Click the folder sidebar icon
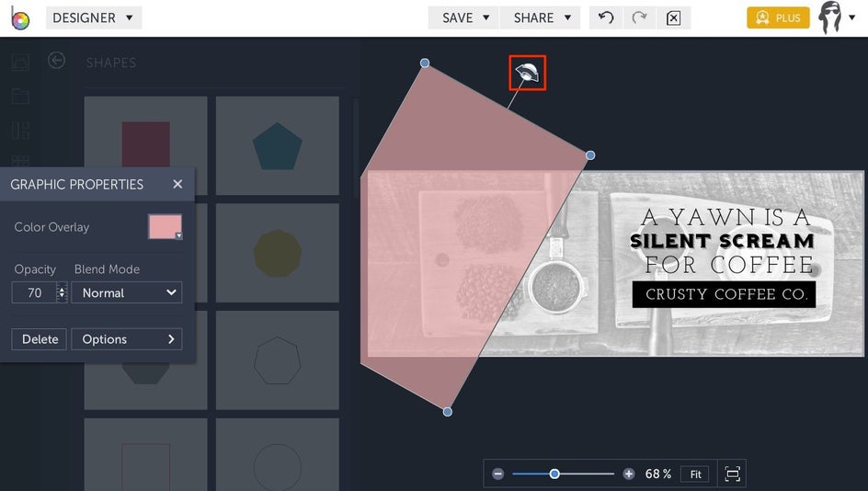This screenshot has height=491, width=868. (20, 97)
